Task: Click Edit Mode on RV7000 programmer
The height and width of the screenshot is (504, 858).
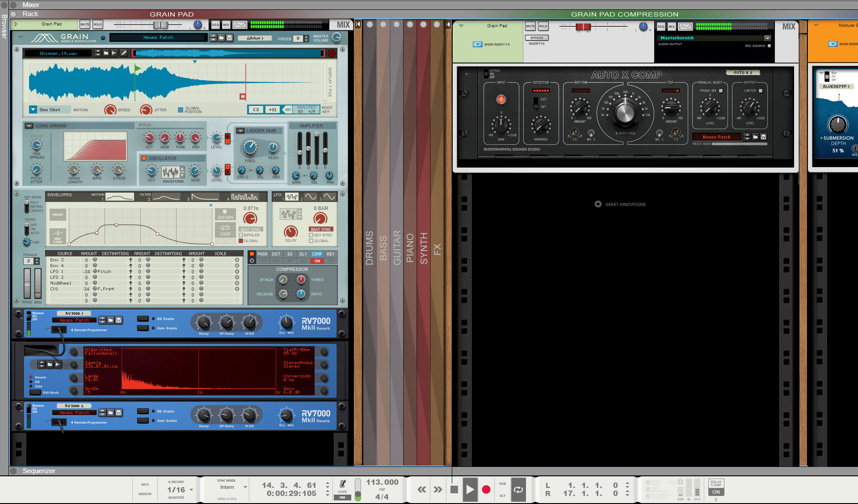Action: coord(35,392)
